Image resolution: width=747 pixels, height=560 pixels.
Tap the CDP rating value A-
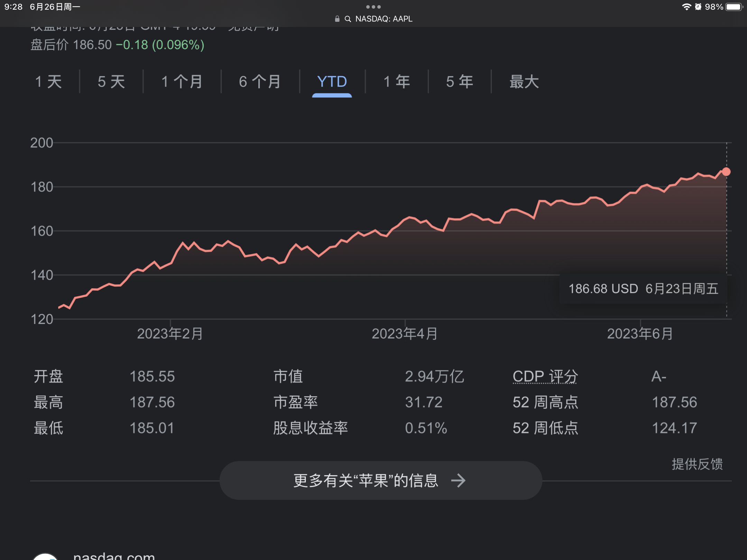(659, 376)
